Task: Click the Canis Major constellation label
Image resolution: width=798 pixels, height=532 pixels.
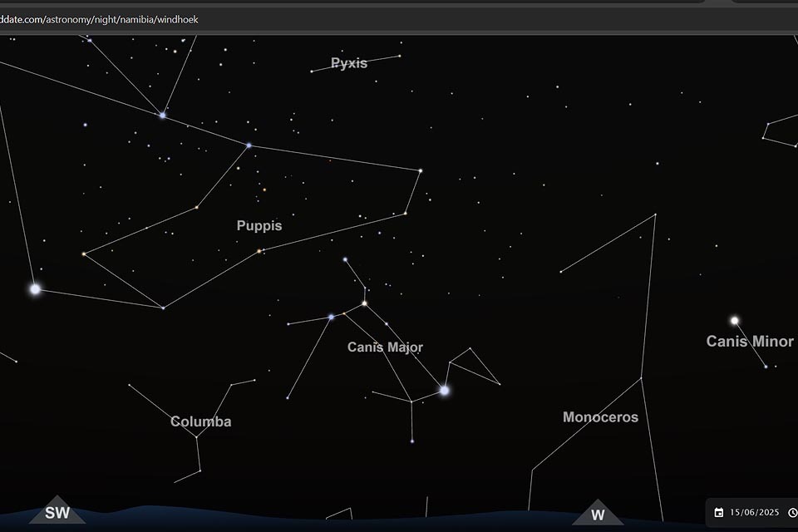Action: pyautogui.click(x=385, y=347)
